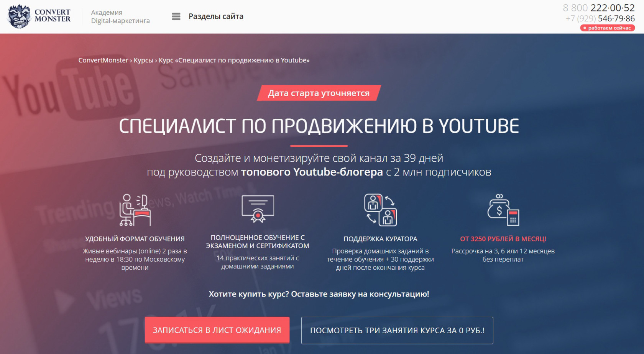The image size is (644, 354).
Task: Open the Курсы breadcrumb link
Action: [x=143, y=60]
